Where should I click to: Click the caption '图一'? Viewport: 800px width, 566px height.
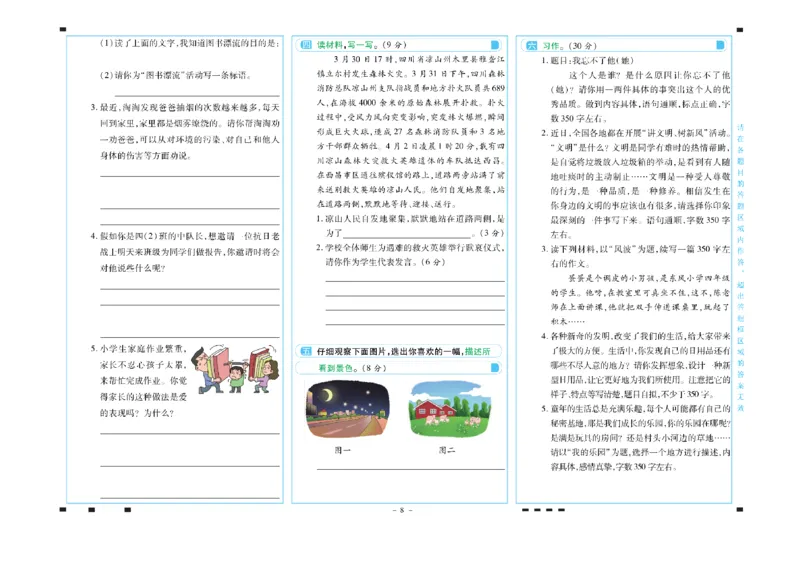tap(342, 450)
